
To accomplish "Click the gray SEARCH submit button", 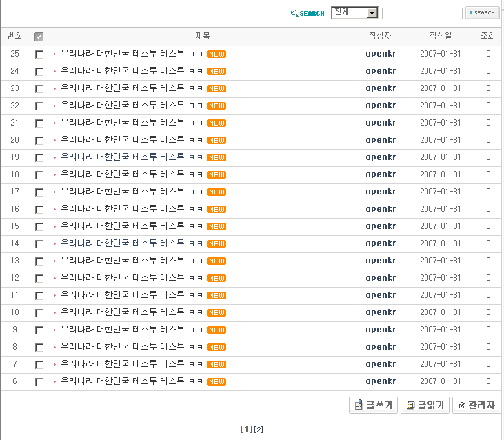I will [482, 13].
